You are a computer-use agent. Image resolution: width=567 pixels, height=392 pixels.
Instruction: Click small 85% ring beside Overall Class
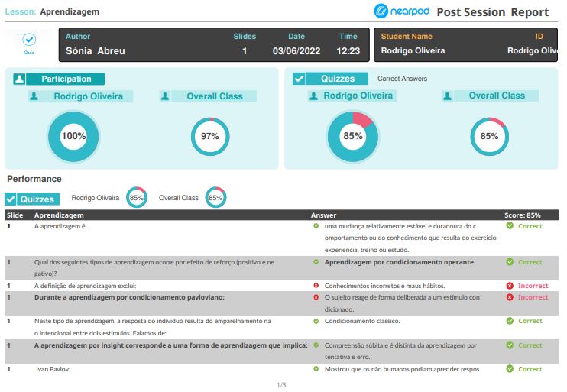point(215,198)
